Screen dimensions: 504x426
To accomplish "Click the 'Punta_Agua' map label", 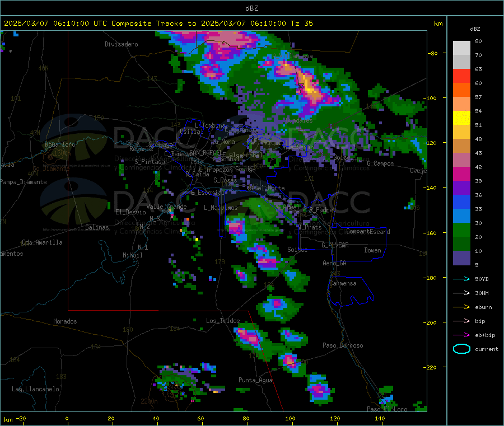I will tap(255, 380).
